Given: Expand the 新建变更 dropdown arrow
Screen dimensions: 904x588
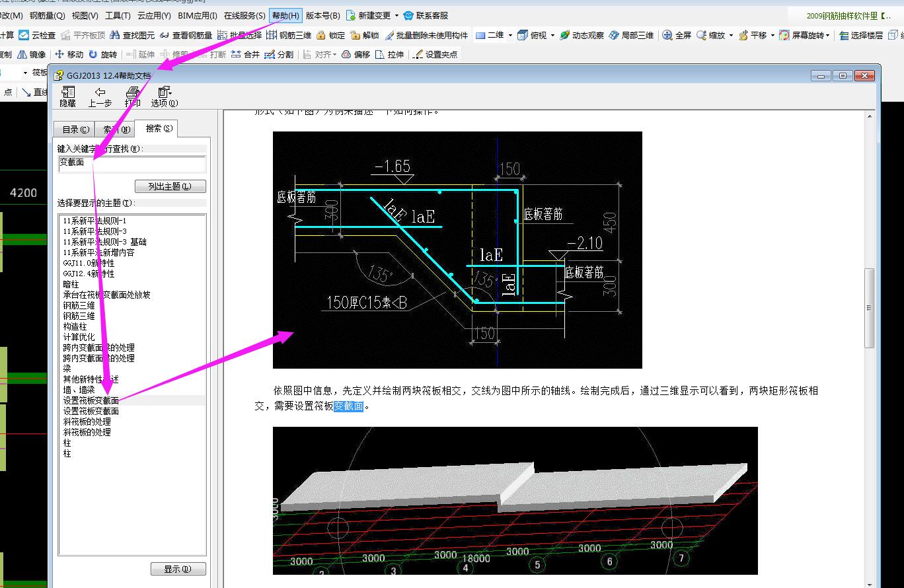Looking at the screenshot, I should point(396,16).
